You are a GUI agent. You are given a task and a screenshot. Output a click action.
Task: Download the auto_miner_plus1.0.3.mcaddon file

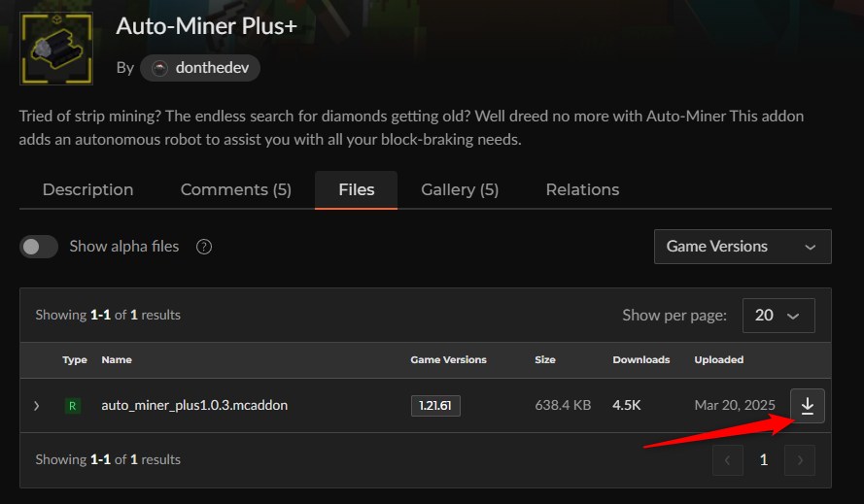[x=808, y=406]
